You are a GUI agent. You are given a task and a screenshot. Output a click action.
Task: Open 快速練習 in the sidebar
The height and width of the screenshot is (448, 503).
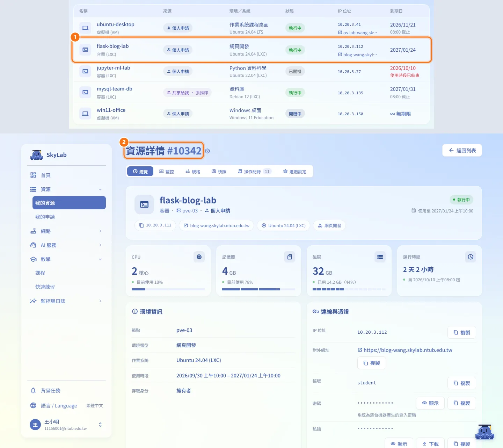click(69, 287)
